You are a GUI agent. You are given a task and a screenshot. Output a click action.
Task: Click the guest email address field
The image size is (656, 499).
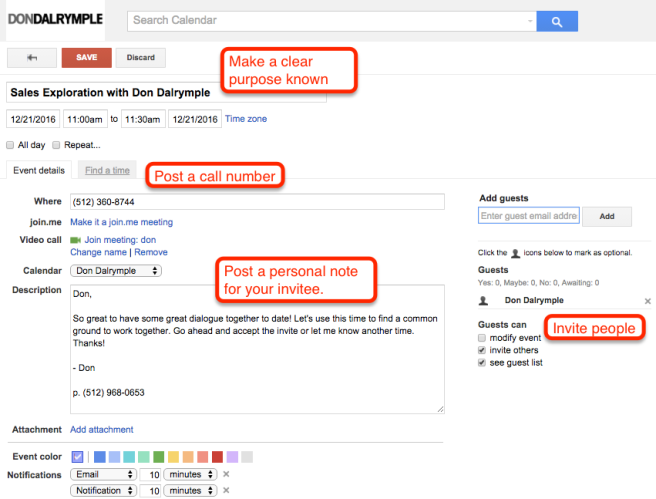528,216
